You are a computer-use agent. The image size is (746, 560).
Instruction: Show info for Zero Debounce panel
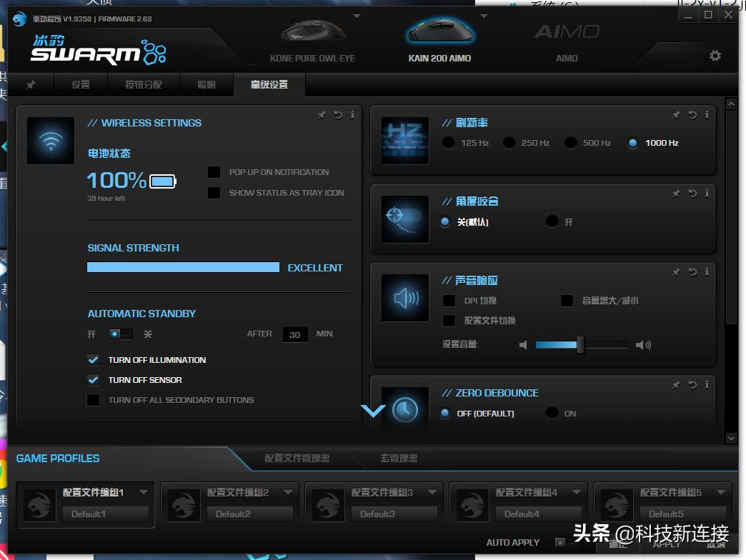707,384
